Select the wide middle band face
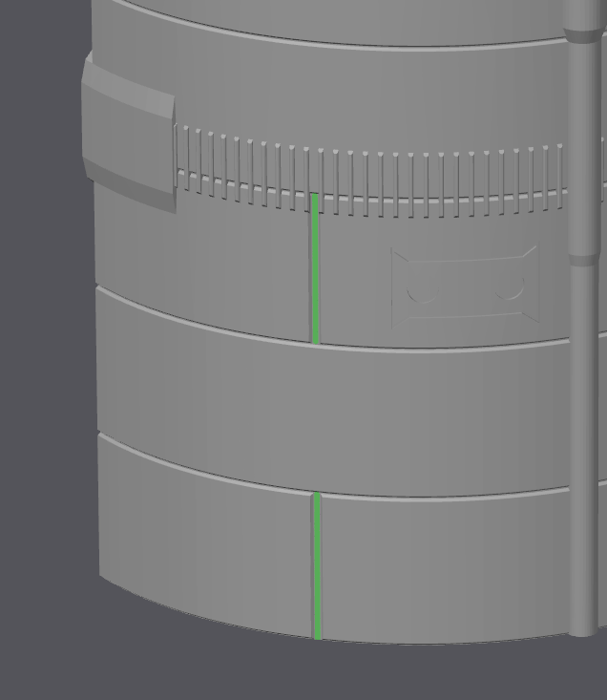 click(x=334, y=411)
